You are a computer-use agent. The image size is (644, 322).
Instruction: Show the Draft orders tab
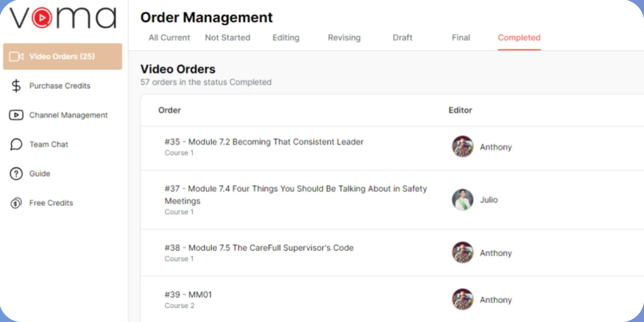[x=402, y=38]
